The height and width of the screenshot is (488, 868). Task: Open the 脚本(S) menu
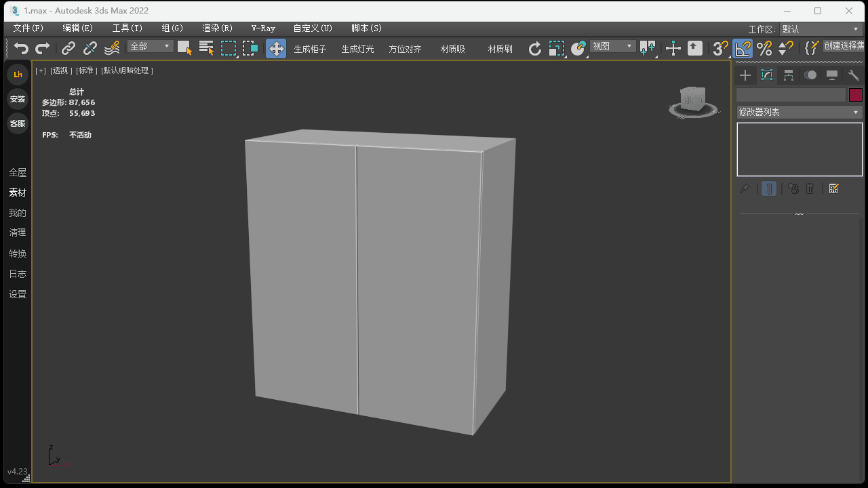(x=366, y=28)
